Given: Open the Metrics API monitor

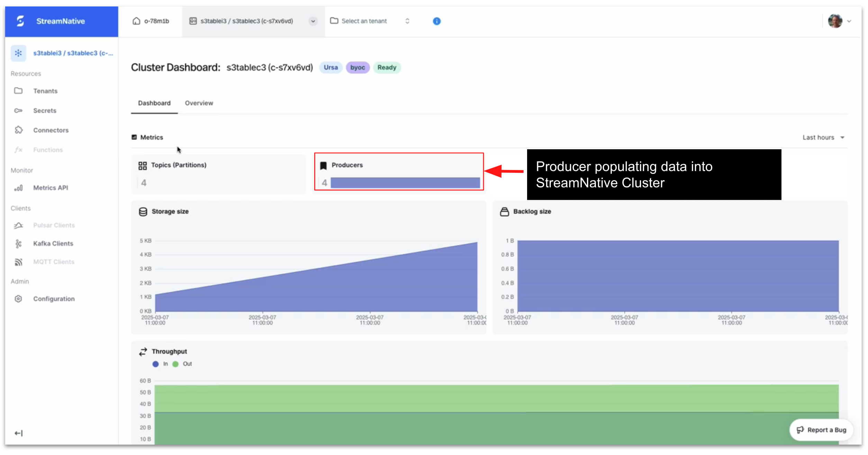Looking at the screenshot, I should click(50, 187).
